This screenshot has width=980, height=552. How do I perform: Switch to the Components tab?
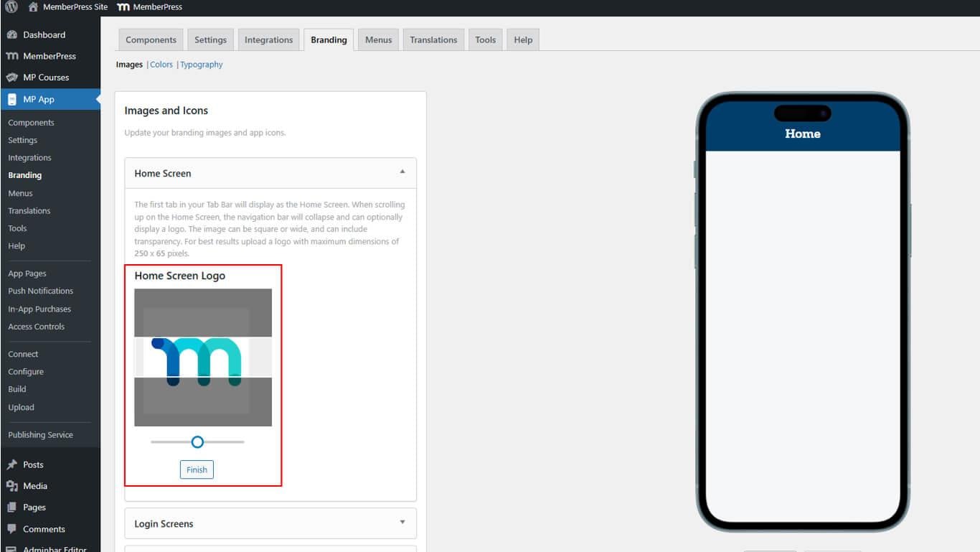pos(151,40)
